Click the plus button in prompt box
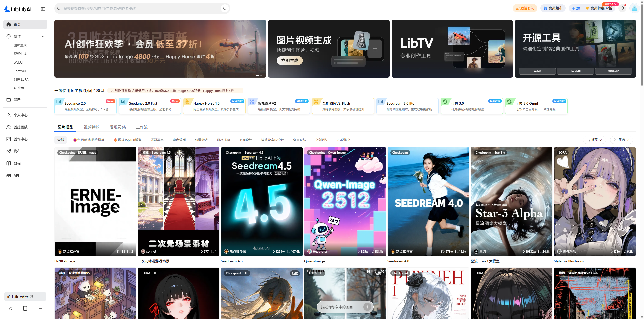Image resolution: width=644 pixels, height=319 pixels. (367, 307)
